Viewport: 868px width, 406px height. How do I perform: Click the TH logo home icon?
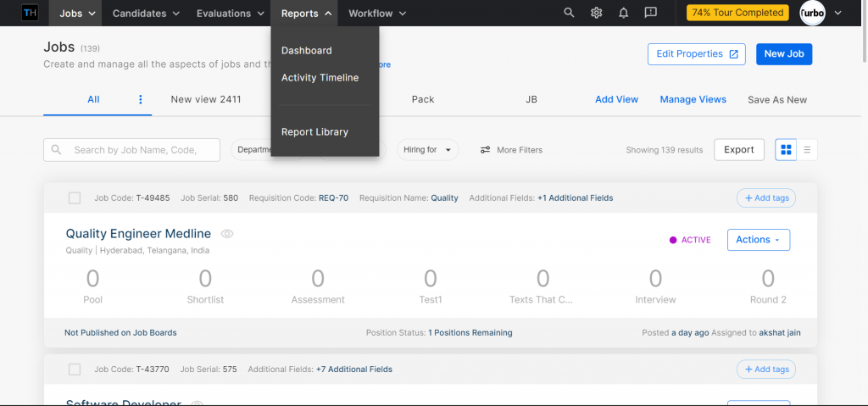click(30, 13)
